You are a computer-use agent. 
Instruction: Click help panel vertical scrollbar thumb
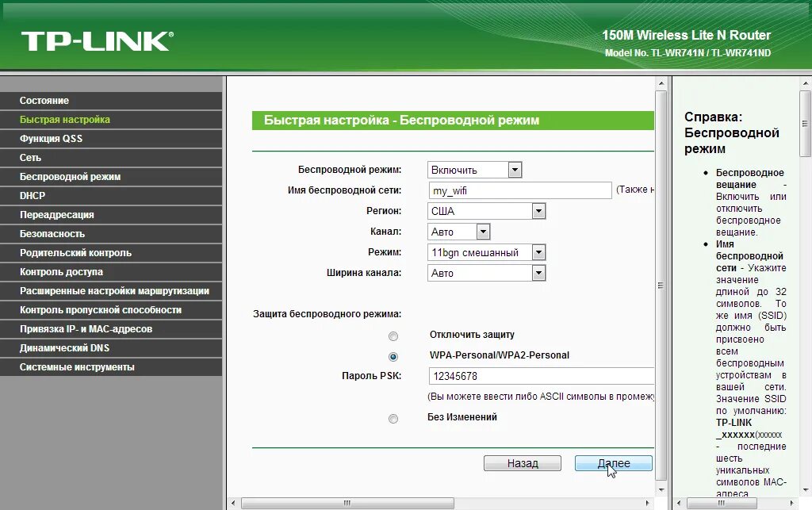pyautogui.click(x=806, y=123)
